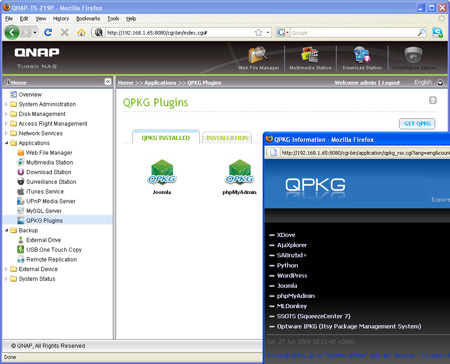
Task: Bookmark page with the star icon
Action: click(x=258, y=33)
